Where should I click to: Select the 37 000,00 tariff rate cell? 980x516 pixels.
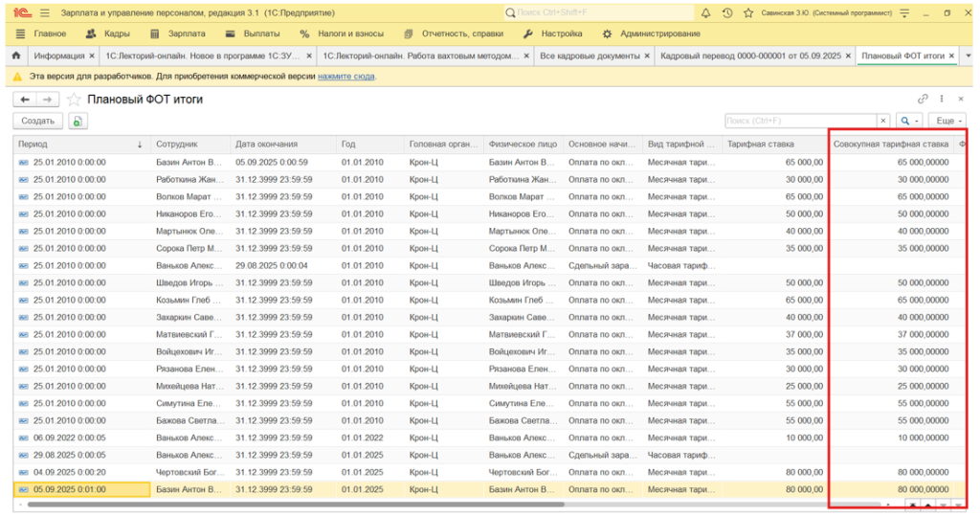774,335
